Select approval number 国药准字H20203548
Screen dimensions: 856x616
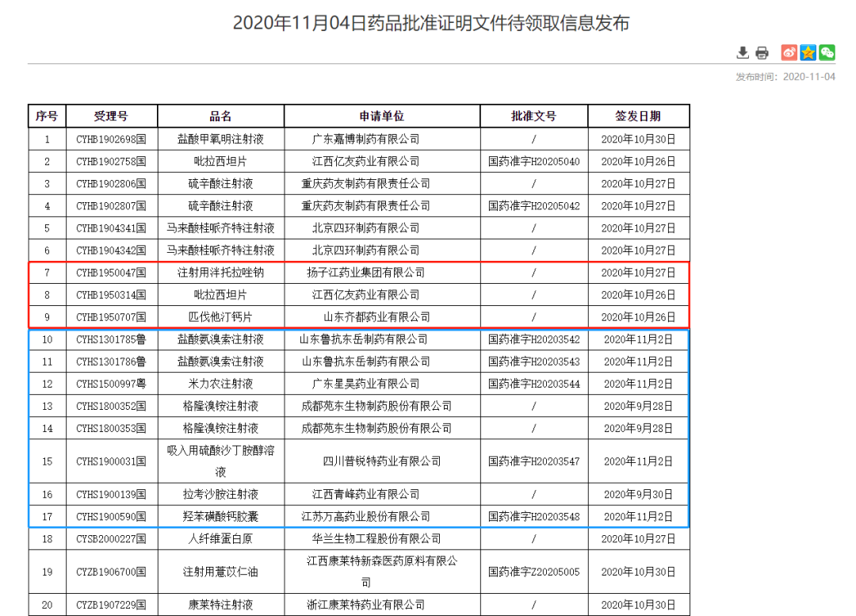(534, 517)
